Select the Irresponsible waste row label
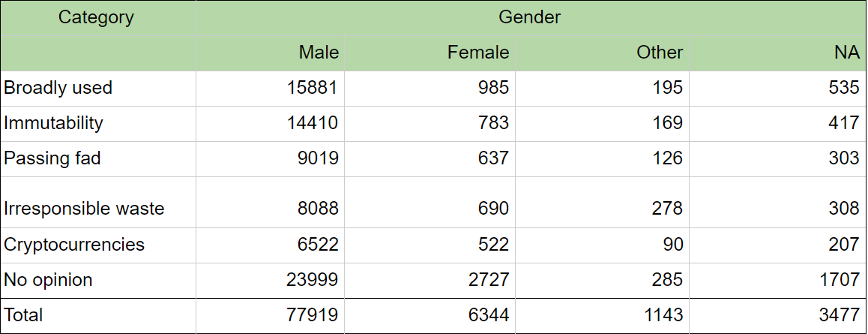This screenshot has width=868, height=334. click(x=98, y=202)
